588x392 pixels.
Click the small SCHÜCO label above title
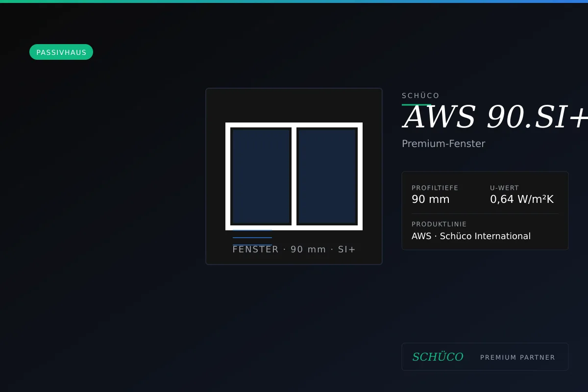click(421, 96)
